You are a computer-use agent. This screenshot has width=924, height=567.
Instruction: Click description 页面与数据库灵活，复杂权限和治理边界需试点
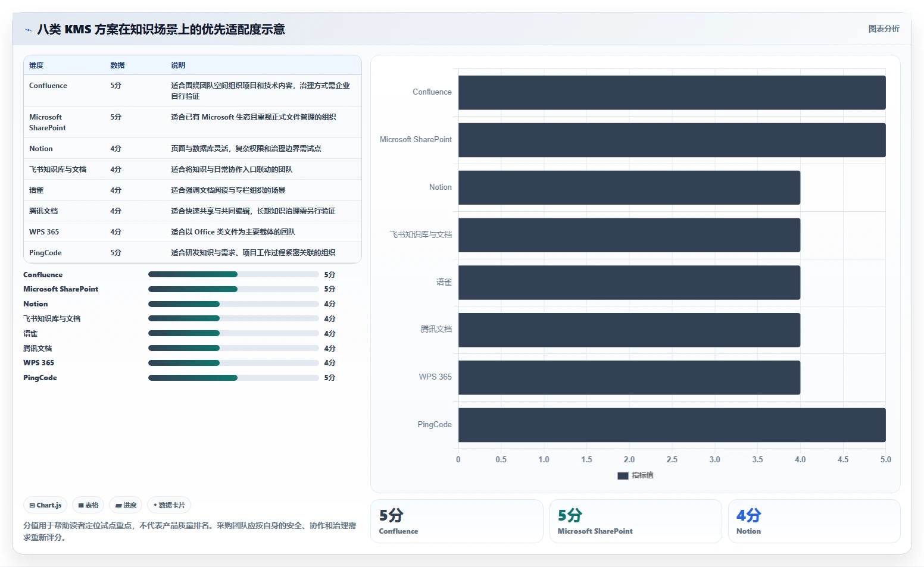(246, 149)
